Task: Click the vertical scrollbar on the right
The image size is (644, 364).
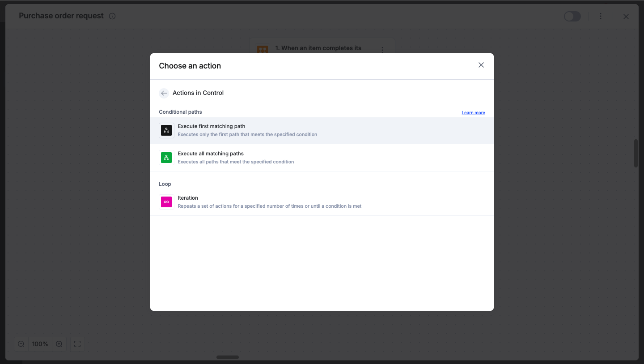Action: [636, 153]
